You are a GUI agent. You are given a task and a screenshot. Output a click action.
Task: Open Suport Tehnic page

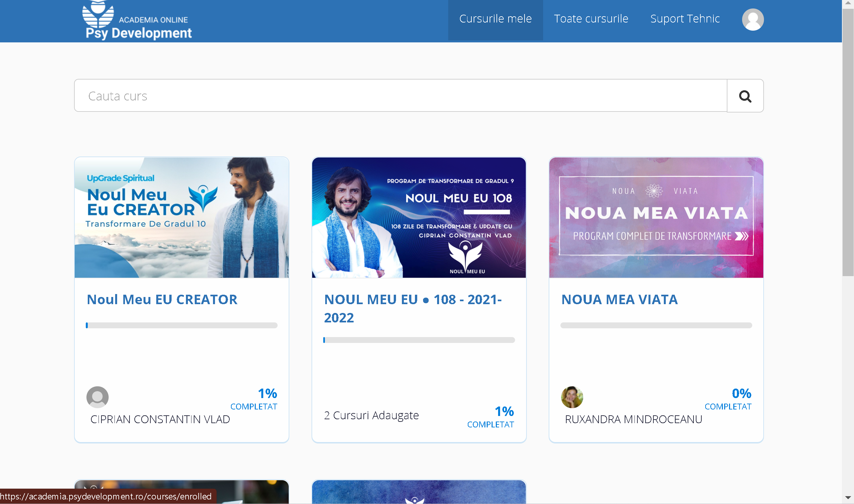[x=684, y=19]
